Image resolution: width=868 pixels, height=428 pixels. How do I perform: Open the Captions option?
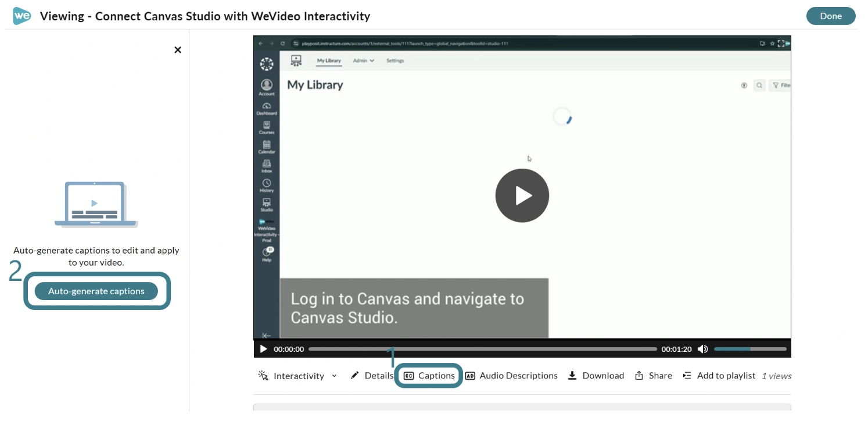[x=429, y=376]
